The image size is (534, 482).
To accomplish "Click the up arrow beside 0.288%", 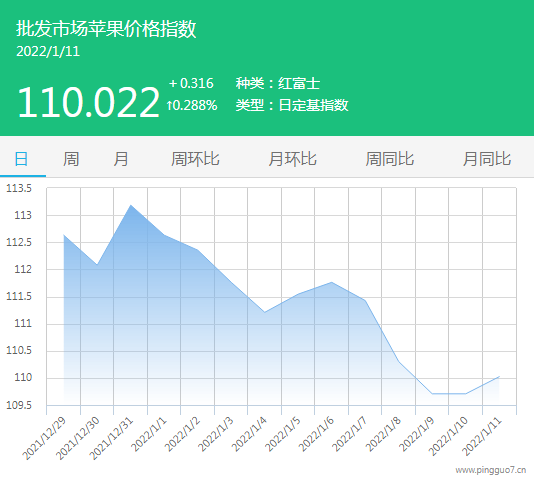I will tap(169, 105).
